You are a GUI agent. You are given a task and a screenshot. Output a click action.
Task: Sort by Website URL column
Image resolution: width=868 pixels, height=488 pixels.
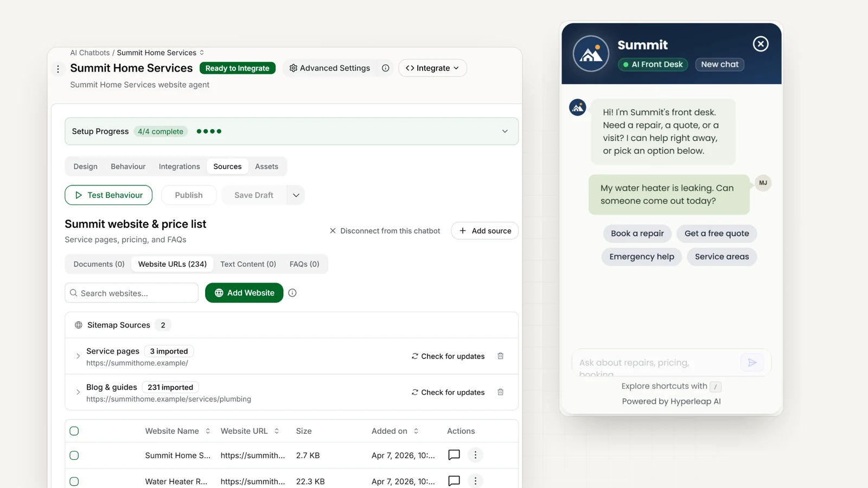[277, 431]
